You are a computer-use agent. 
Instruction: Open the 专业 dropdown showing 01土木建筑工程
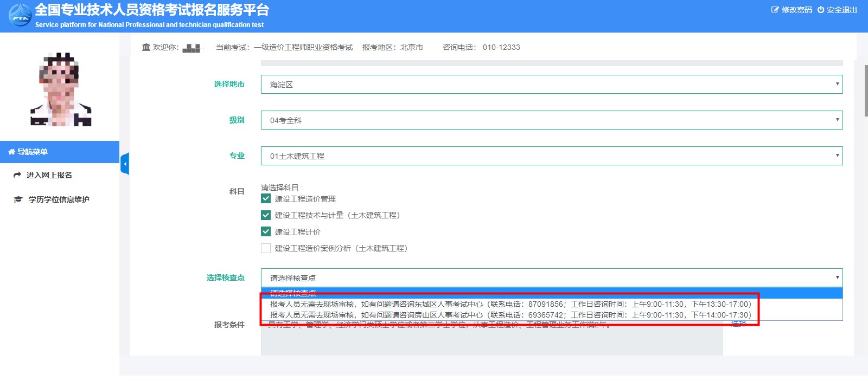click(551, 156)
